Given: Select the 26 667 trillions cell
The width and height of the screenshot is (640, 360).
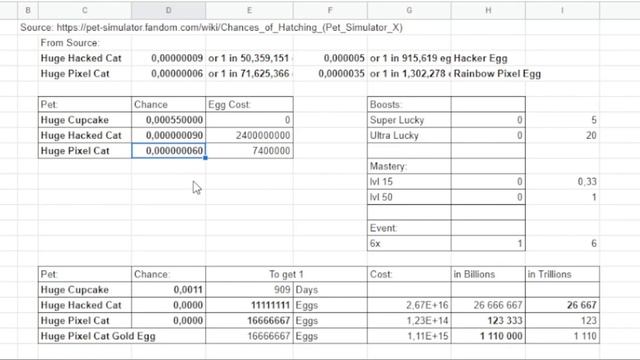Looking at the screenshot, I should 562,305.
